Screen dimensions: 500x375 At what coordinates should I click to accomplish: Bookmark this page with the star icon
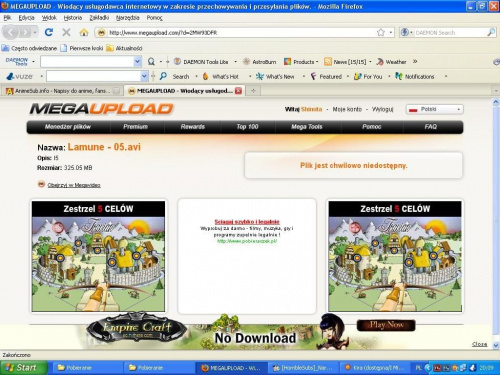pos(381,32)
